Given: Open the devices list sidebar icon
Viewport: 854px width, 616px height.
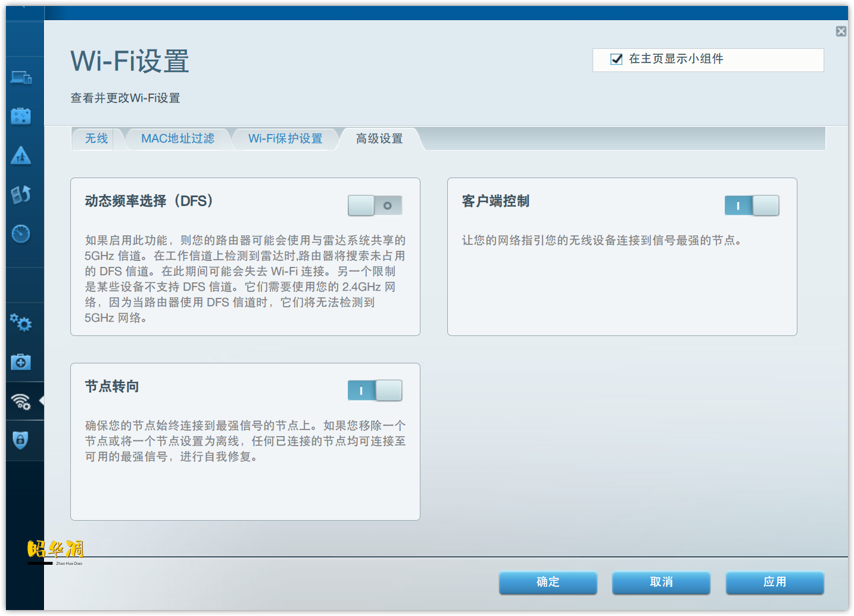Looking at the screenshot, I should tap(21, 77).
